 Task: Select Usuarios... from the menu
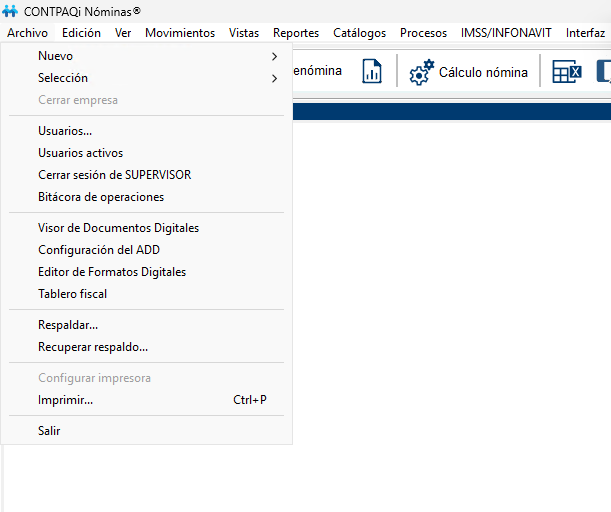pos(147,131)
